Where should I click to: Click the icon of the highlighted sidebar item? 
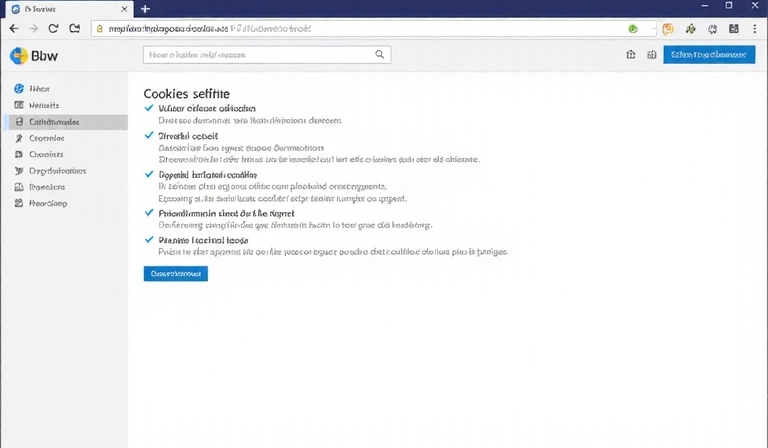coord(19,121)
